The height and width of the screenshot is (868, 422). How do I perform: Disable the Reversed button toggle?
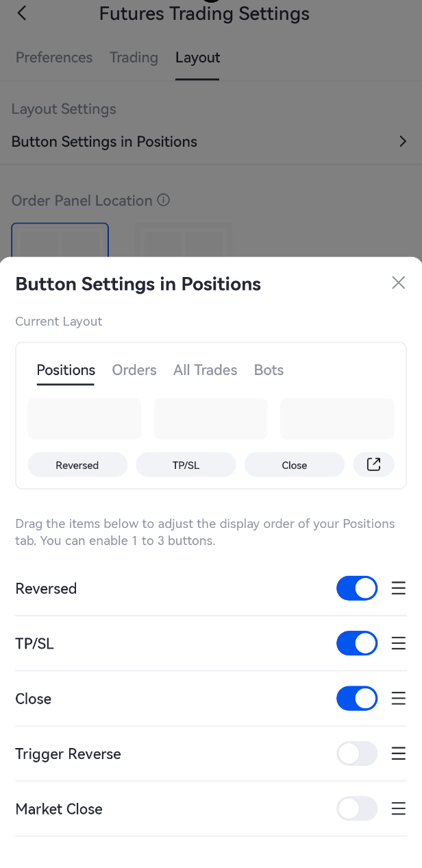[356, 588]
